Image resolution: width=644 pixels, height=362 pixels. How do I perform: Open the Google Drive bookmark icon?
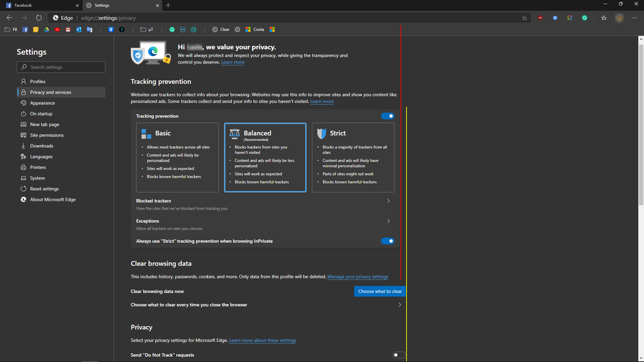pos(46,30)
